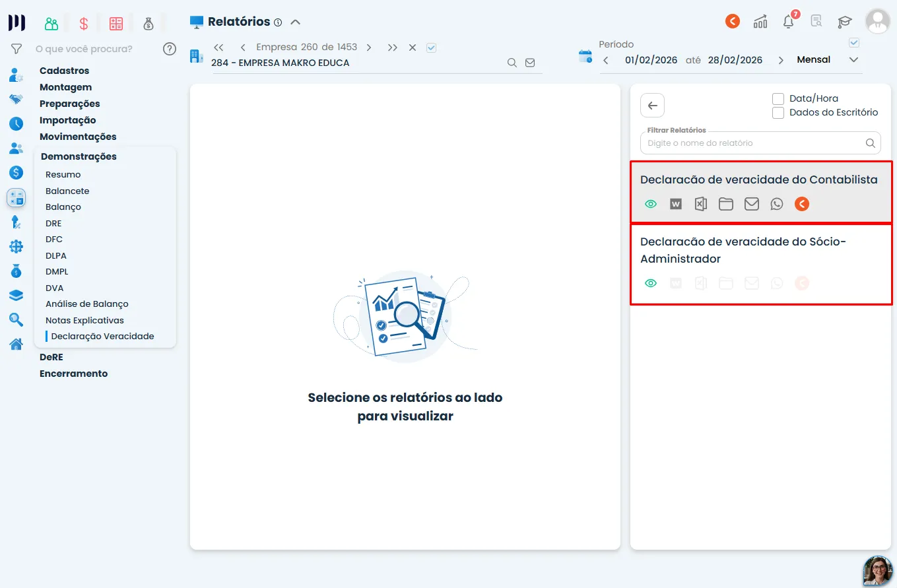Export Contabilista declaration to Word

(x=676, y=205)
